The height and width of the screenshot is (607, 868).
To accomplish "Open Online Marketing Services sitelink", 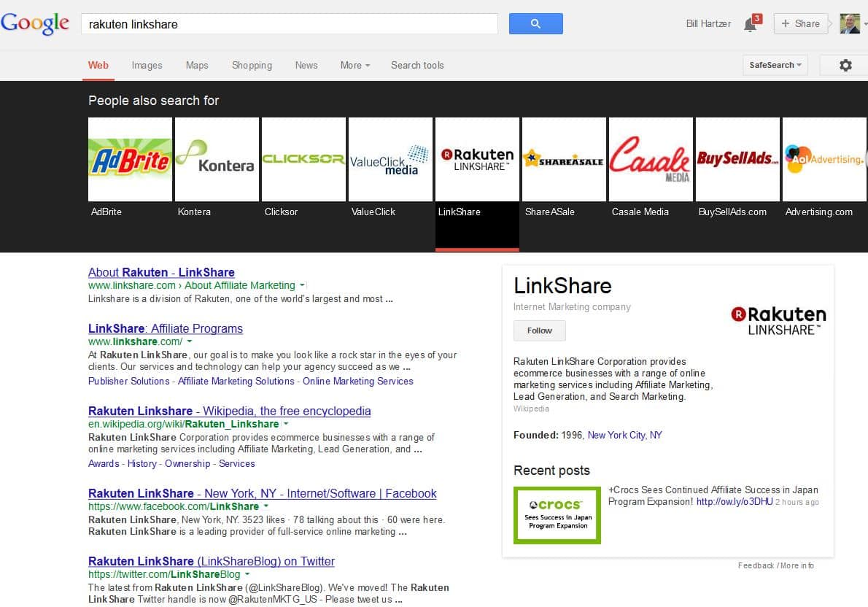I will point(357,381).
